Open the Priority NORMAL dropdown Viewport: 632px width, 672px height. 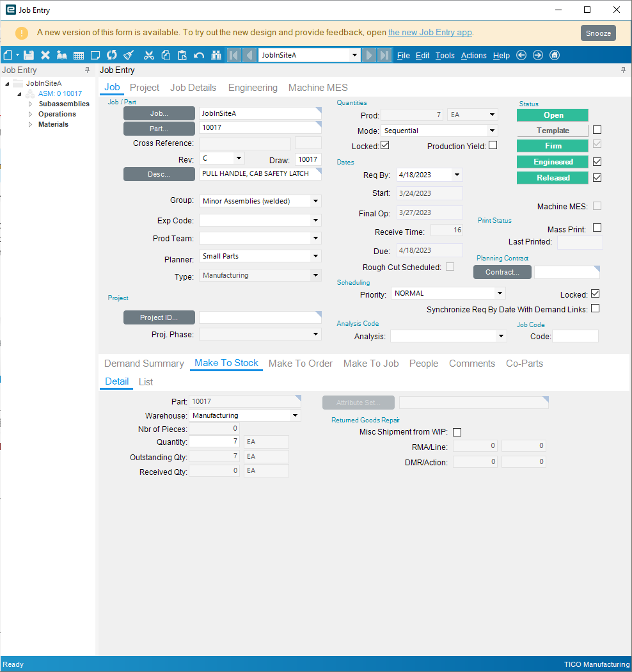pos(500,293)
